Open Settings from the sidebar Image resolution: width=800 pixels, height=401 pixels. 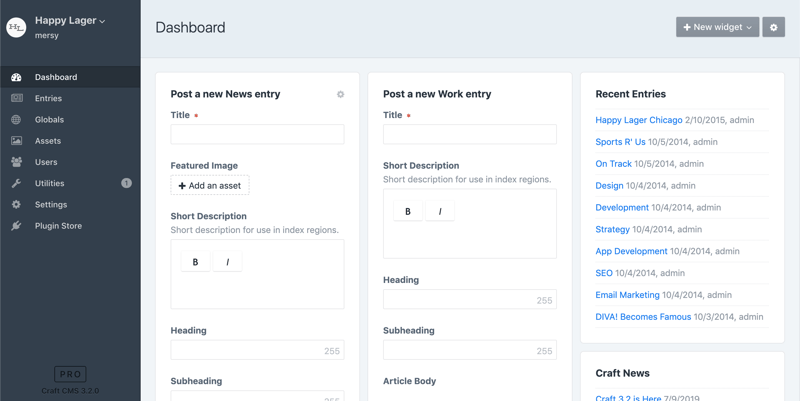51,205
